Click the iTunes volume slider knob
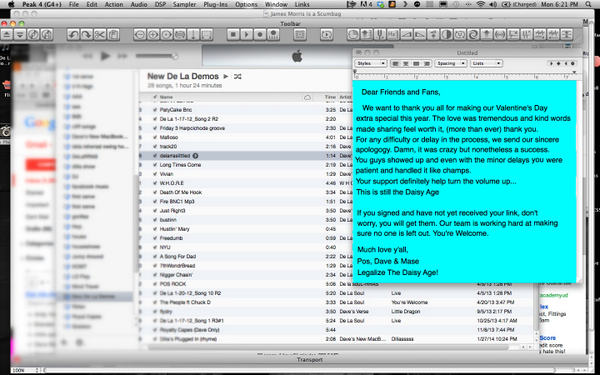 175,56
